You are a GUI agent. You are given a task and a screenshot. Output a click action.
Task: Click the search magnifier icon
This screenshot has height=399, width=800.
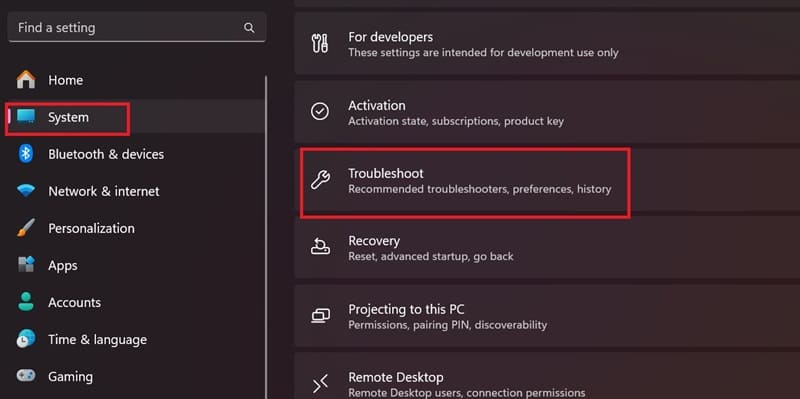click(249, 28)
